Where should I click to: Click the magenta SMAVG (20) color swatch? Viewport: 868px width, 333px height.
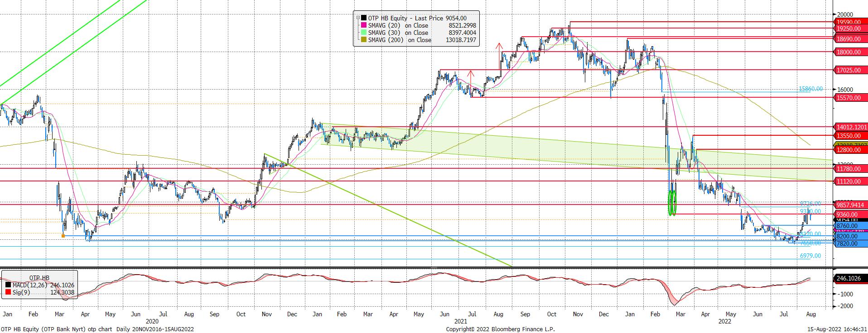tap(364, 26)
